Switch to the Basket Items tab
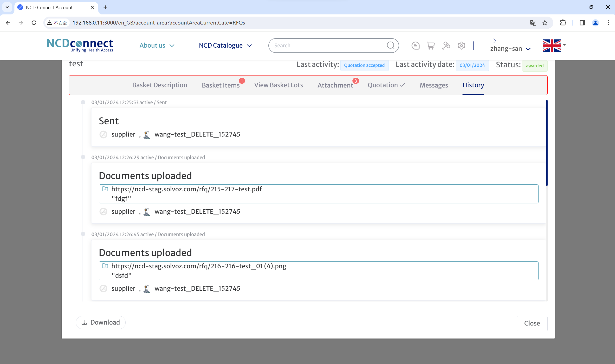The height and width of the screenshot is (364, 615). tap(220, 85)
